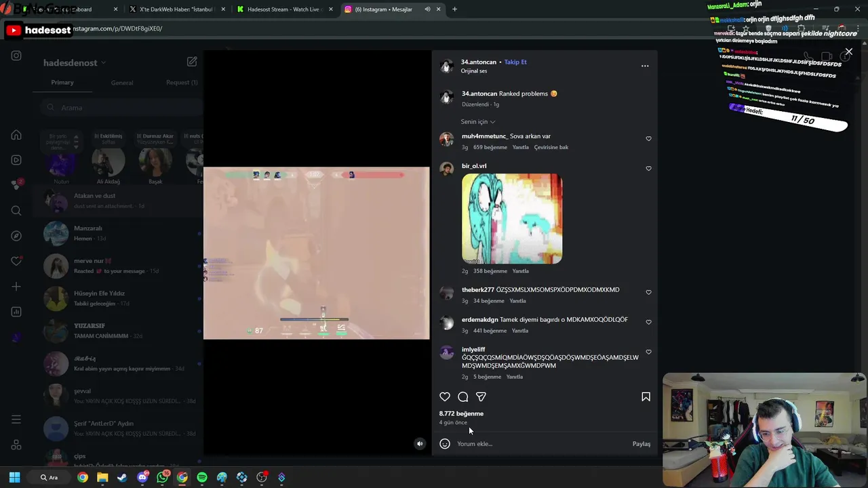The image size is (868, 488).
Task: Open Steam from the Windows taskbar
Action: click(x=122, y=477)
